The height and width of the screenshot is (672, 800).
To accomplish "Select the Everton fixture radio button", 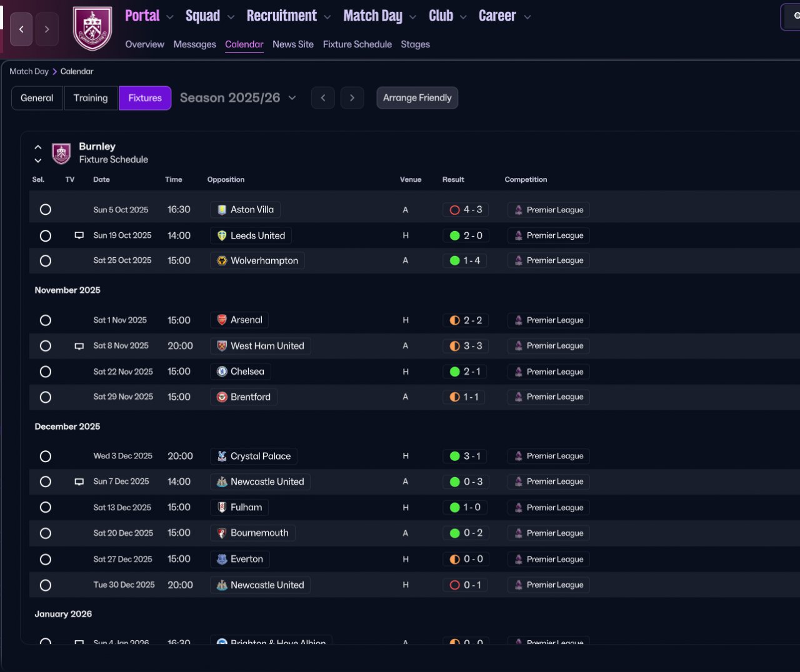I will 46,560.
